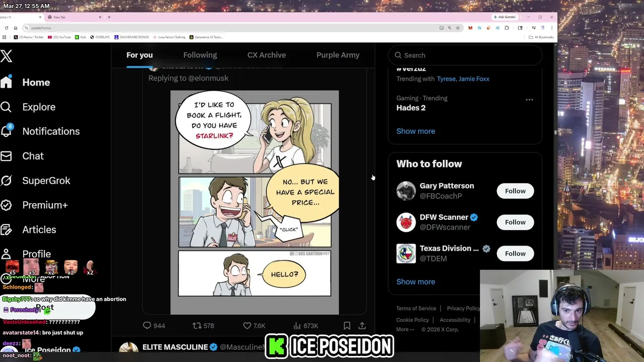Bookmark this page with the star icon

tap(458, 28)
